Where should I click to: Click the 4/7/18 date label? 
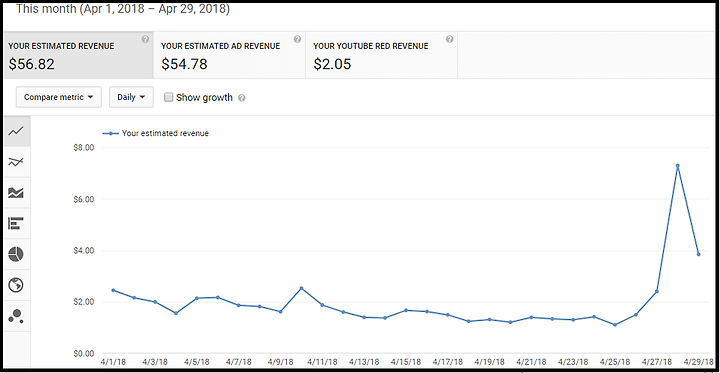click(x=239, y=362)
